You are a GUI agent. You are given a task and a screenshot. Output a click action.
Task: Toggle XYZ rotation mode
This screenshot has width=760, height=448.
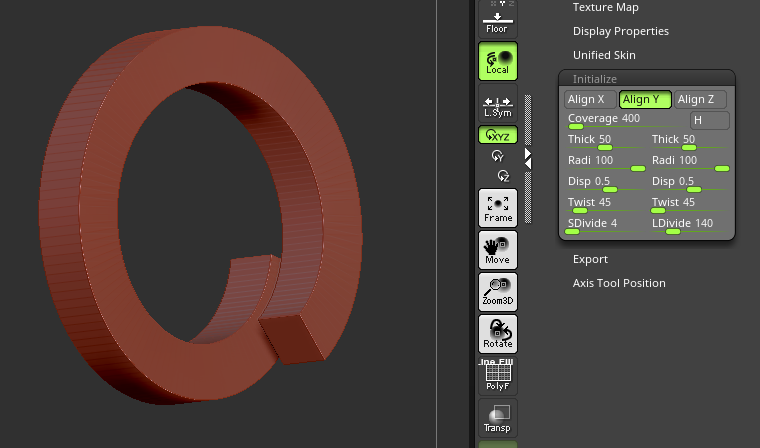coord(498,135)
